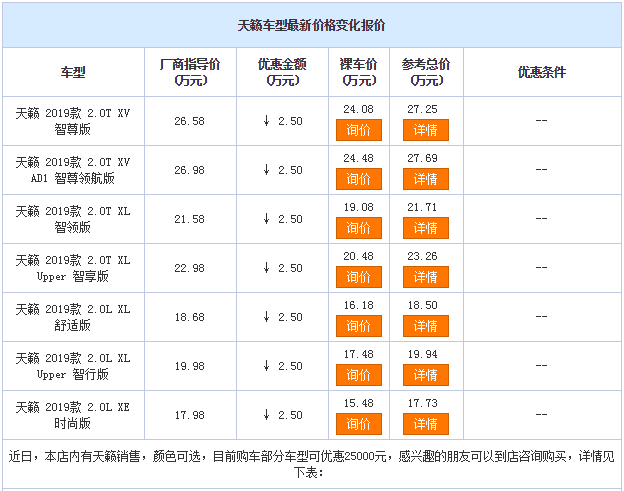
Task: Select model name 天籁 2019款 2.0T XV 智尊版
Action: pos(73,121)
